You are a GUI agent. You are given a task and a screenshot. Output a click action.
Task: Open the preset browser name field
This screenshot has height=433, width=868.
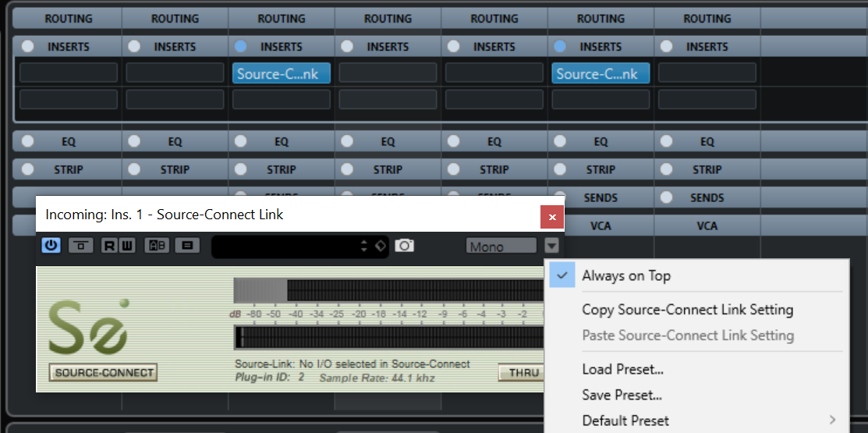coord(285,247)
